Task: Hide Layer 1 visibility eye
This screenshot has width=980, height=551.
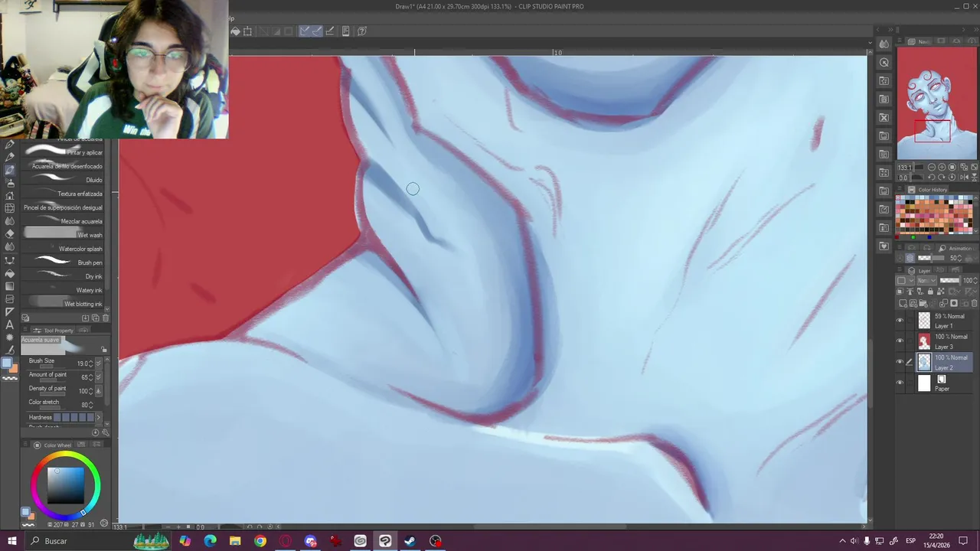Action: [900, 321]
